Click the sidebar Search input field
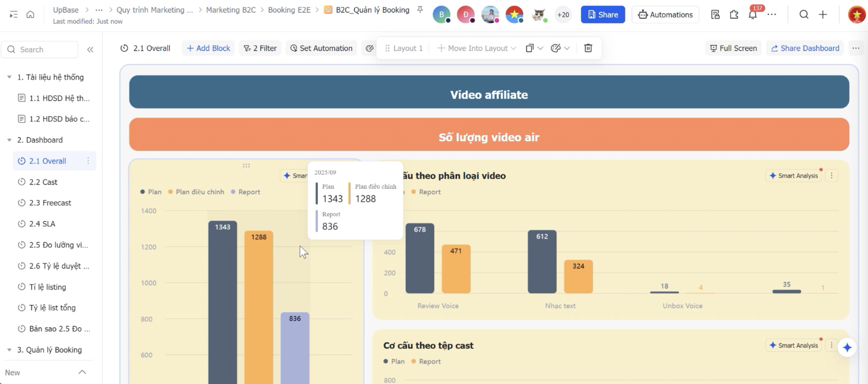This screenshot has height=384, width=868. click(44, 49)
